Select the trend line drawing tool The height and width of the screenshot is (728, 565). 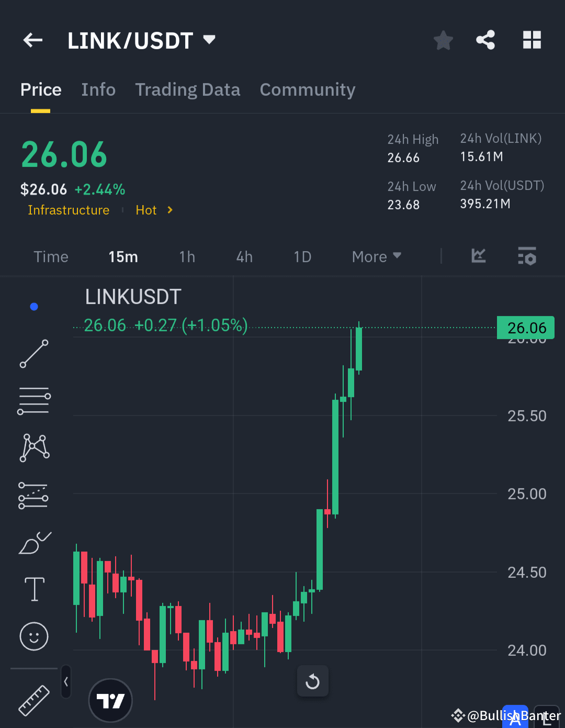coord(33,354)
